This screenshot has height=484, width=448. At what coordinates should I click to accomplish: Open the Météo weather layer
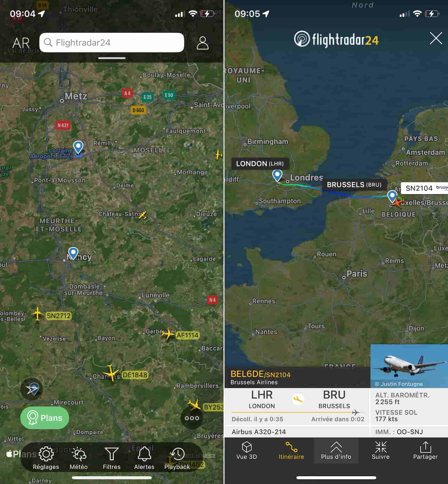pyautogui.click(x=79, y=458)
